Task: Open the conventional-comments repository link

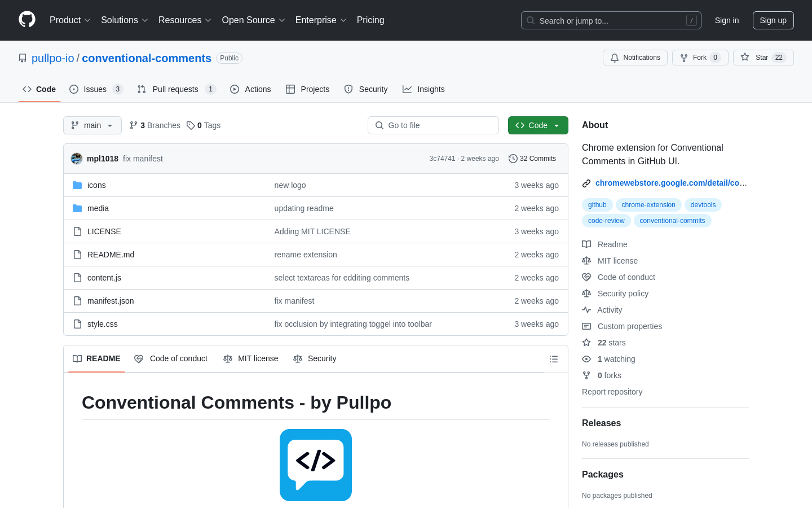Action: click(x=147, y=58)
